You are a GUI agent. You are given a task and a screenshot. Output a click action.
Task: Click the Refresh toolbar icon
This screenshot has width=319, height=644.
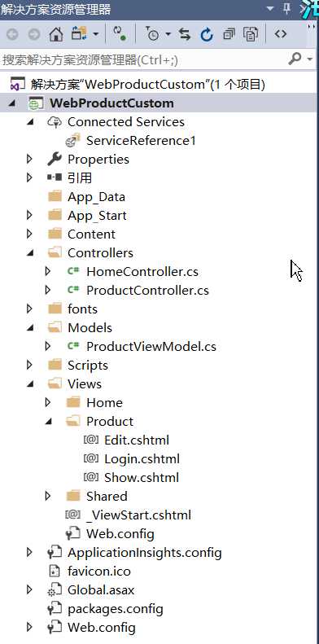point(207,35)
